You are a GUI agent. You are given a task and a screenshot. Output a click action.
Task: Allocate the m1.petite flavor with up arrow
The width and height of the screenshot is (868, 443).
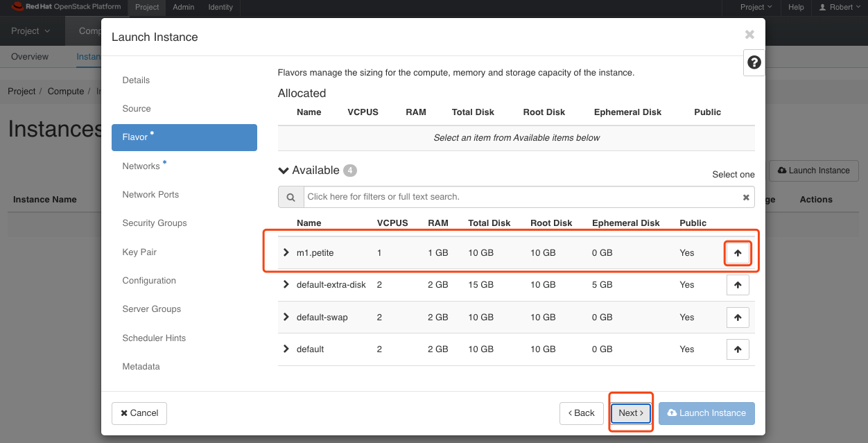[x=738, y=253]
